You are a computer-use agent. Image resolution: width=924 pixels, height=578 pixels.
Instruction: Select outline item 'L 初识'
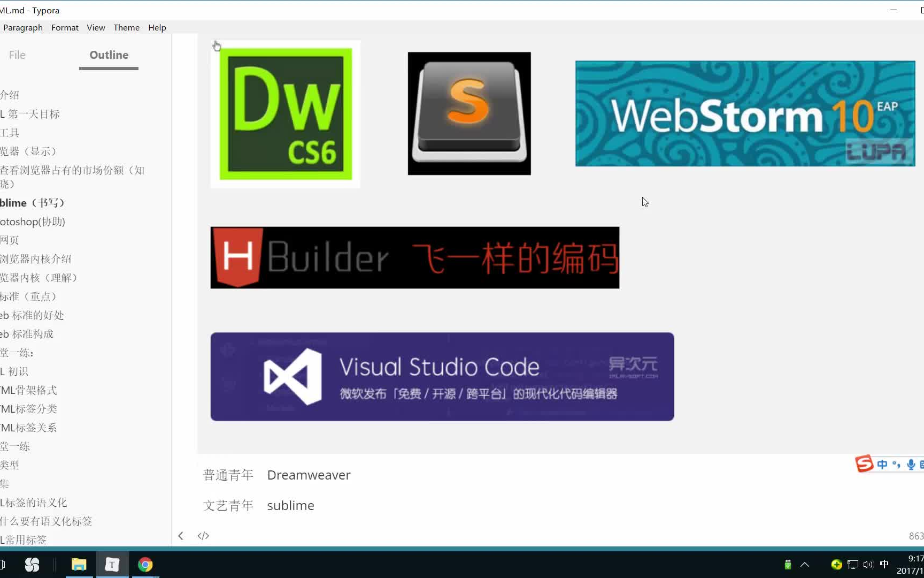click(x=14, y=371)
